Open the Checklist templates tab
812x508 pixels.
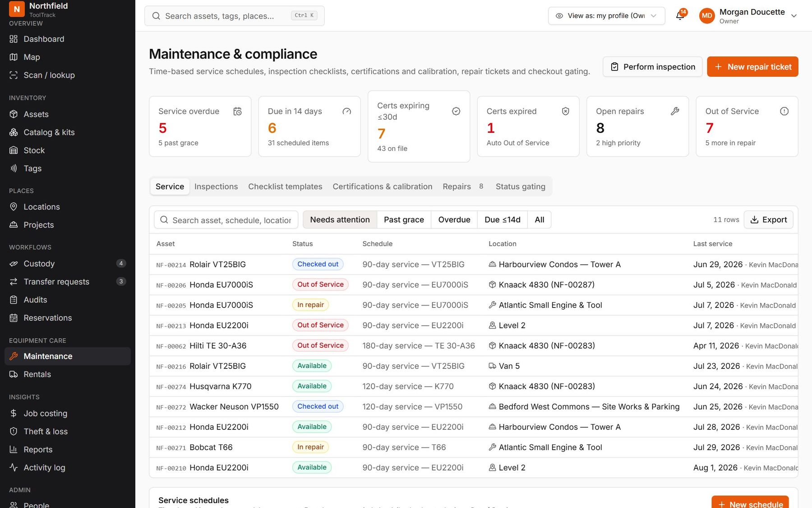click(285, 186)
